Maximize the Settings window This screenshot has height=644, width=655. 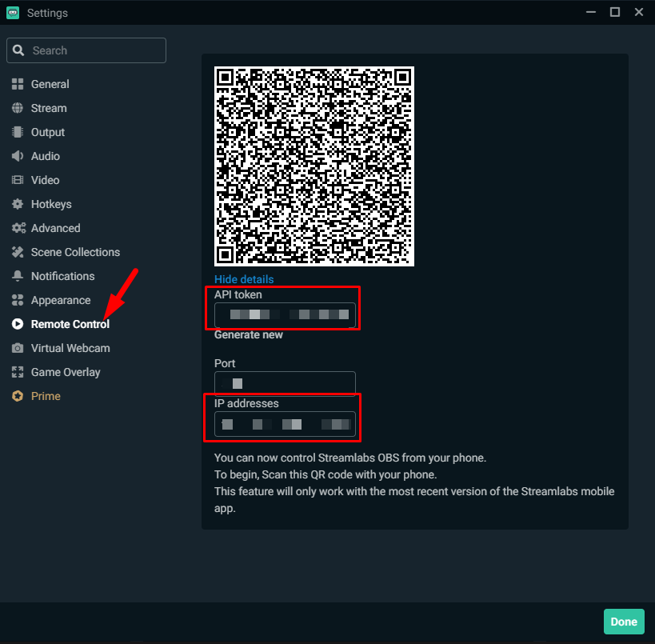[x=615, y=13]
